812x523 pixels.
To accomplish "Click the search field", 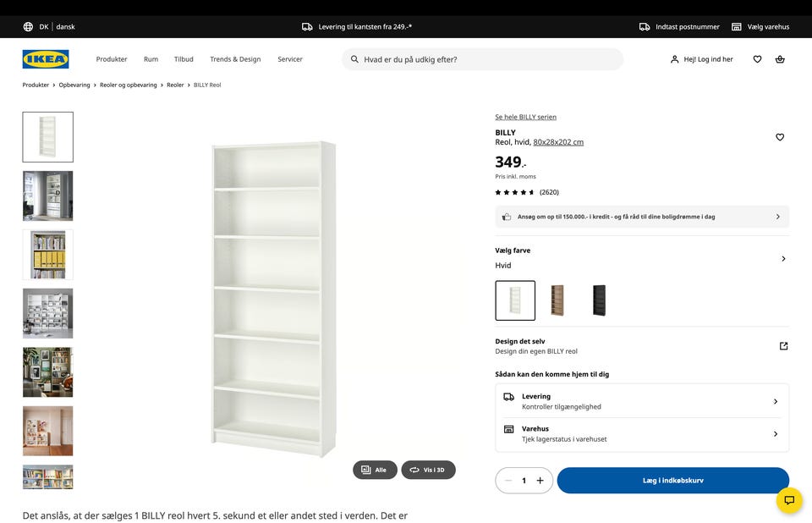I will point(486,59).
